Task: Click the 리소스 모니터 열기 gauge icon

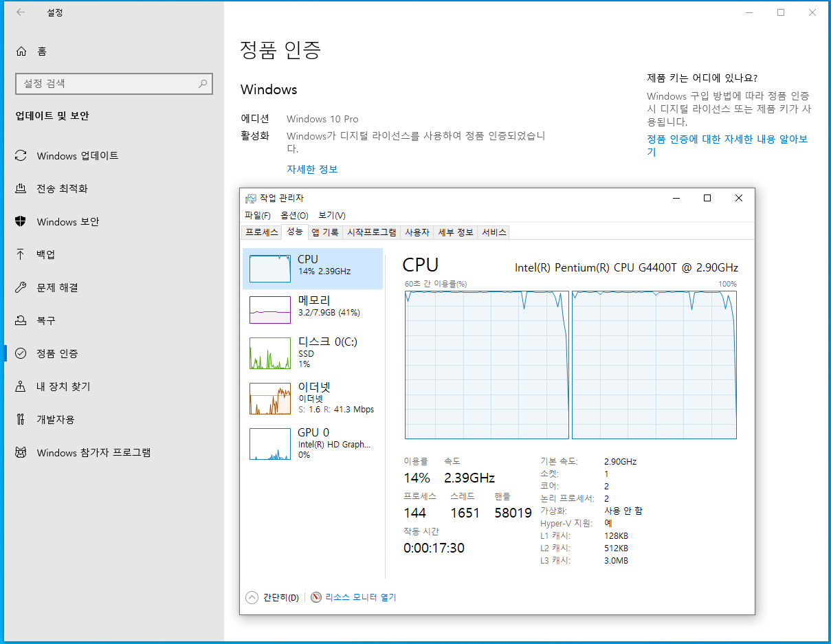Action: (316, 597)
